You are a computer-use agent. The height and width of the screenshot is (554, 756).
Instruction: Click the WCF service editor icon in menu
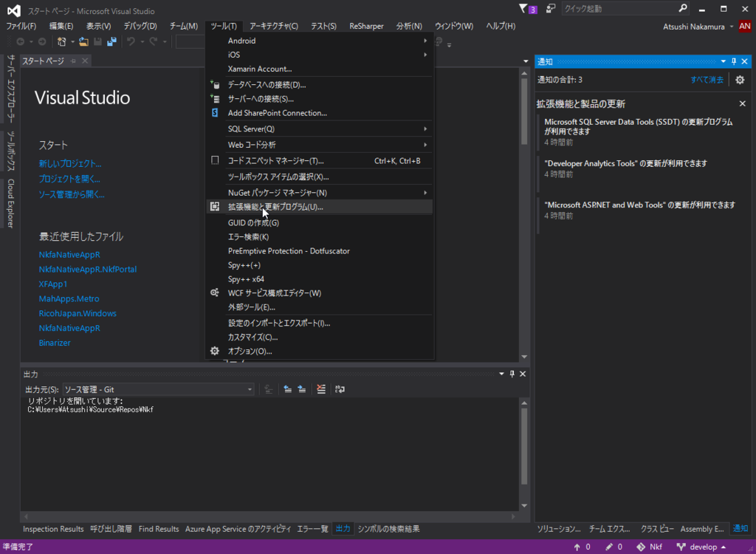tap(215, 293)
